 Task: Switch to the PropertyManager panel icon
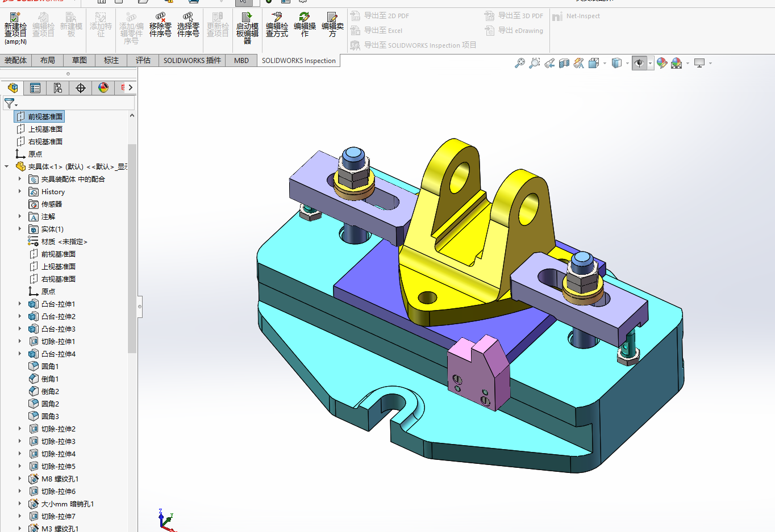tap(35, 88)
